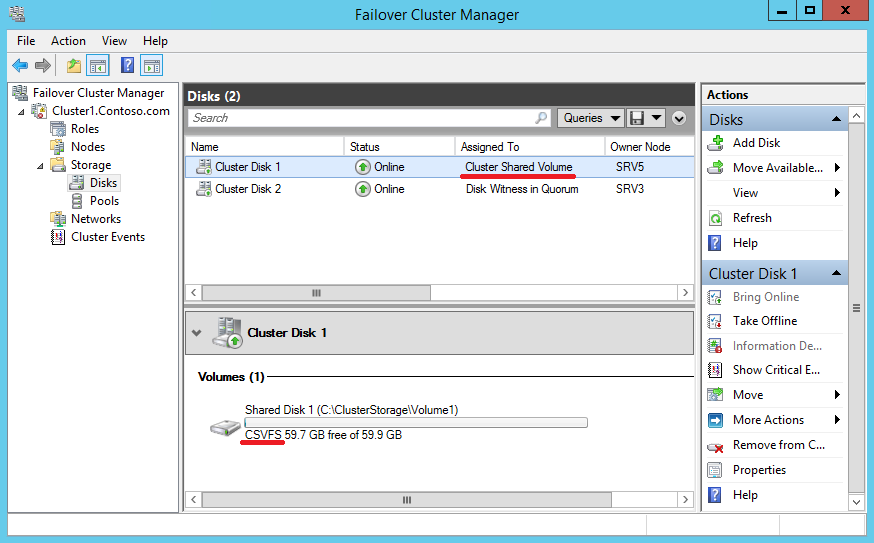
Task: Click the Refresh icon in Actions pane
Action: [715, 218]
